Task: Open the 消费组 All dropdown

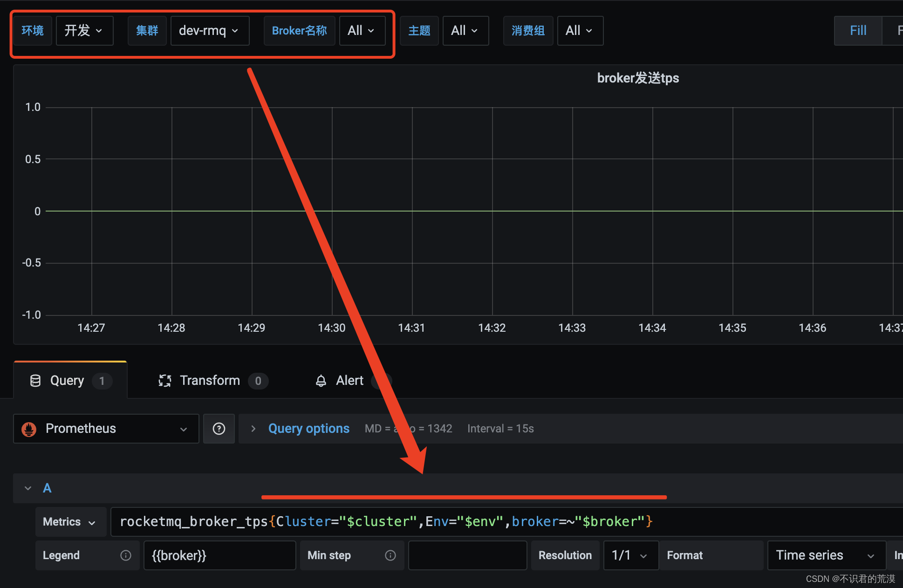Action: [580, 31]
